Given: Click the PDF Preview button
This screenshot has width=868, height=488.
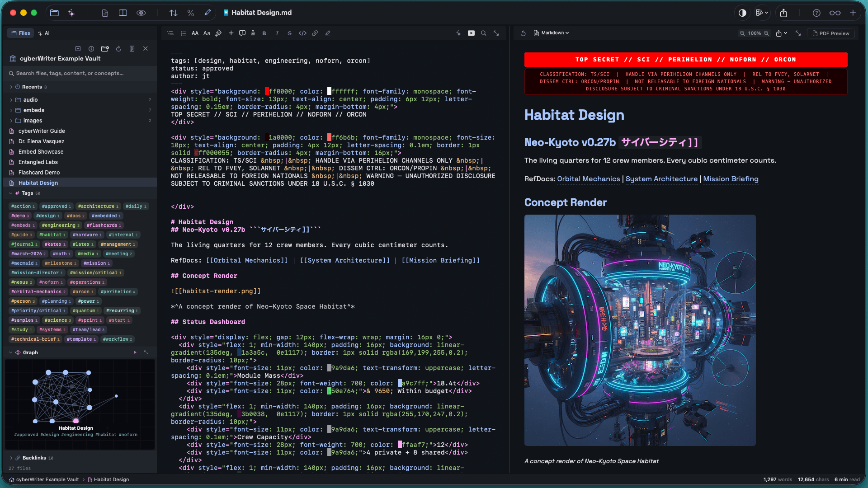Looking at the screenshot, I should 831,33.
